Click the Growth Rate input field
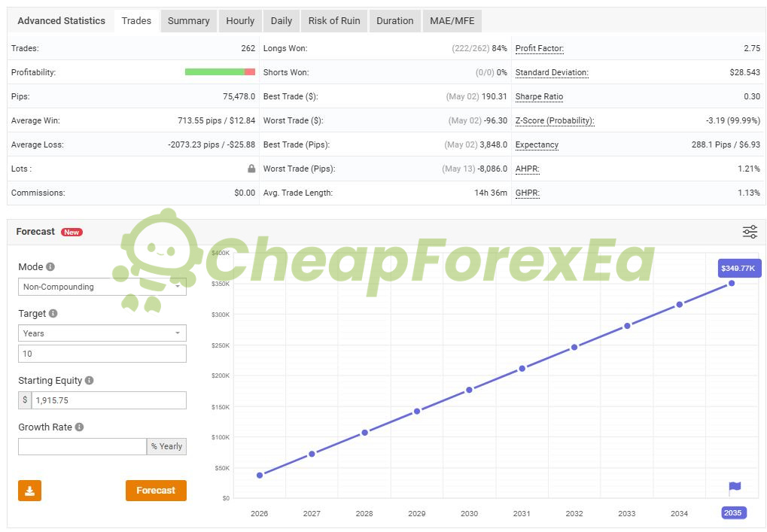 point(82,446)
